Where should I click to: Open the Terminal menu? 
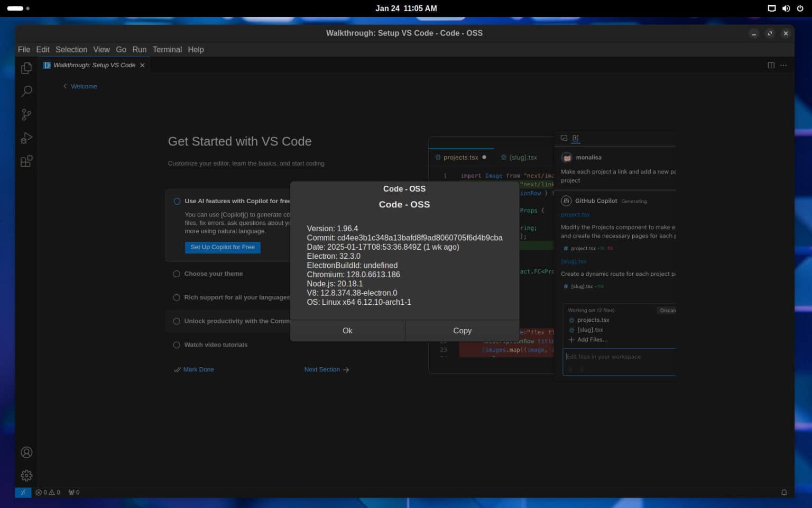pos(167,49)
